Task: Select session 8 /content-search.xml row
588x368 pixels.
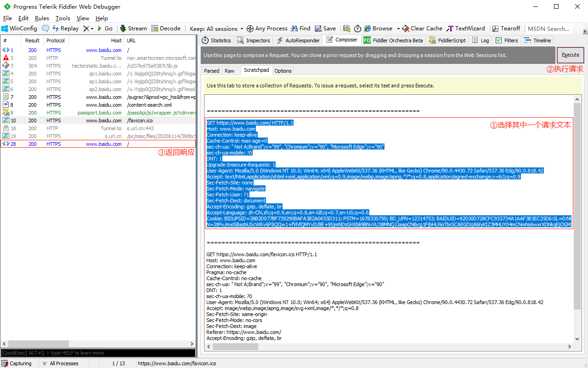Action: click(98, 105)
